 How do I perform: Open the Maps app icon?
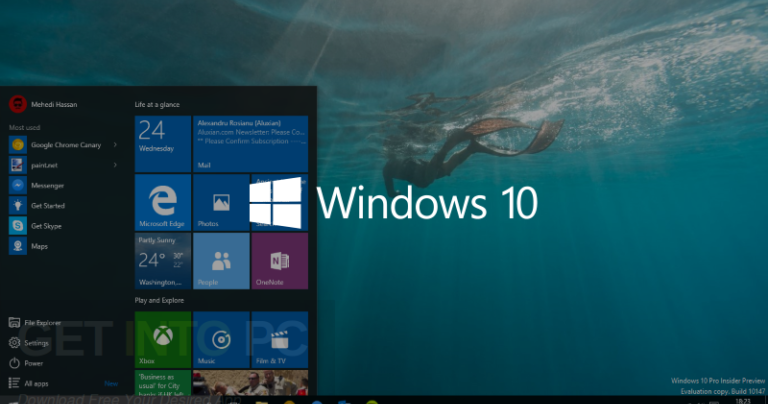point(18,246)
